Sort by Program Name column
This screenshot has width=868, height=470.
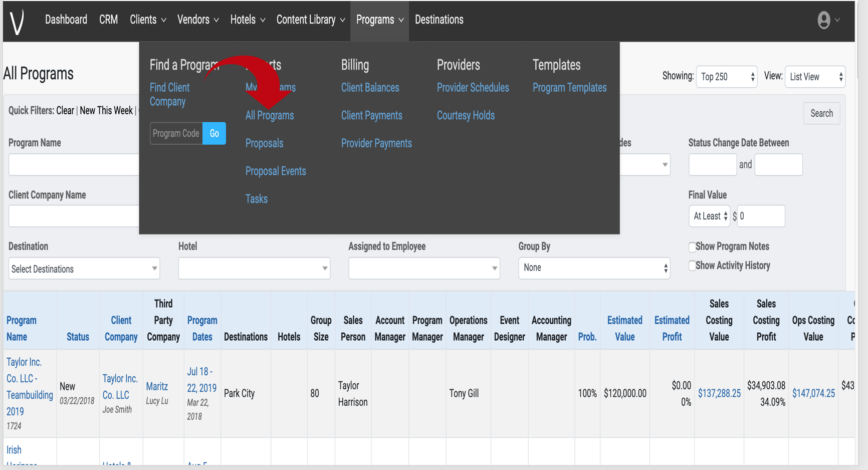22,329
